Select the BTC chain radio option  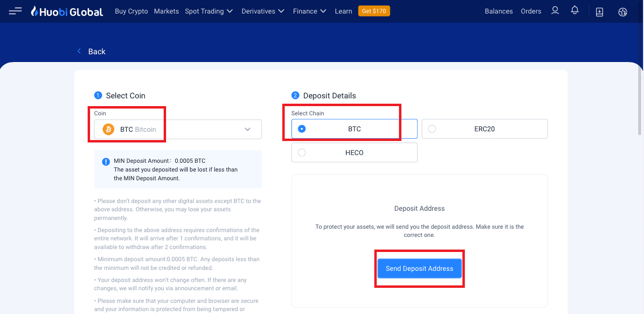354,129
